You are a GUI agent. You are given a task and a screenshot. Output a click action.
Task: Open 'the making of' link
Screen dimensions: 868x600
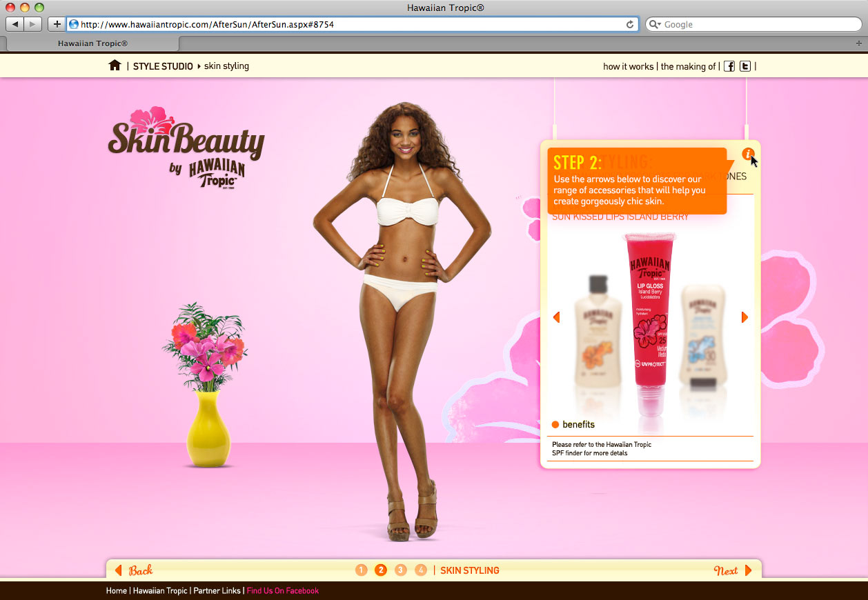688,66
